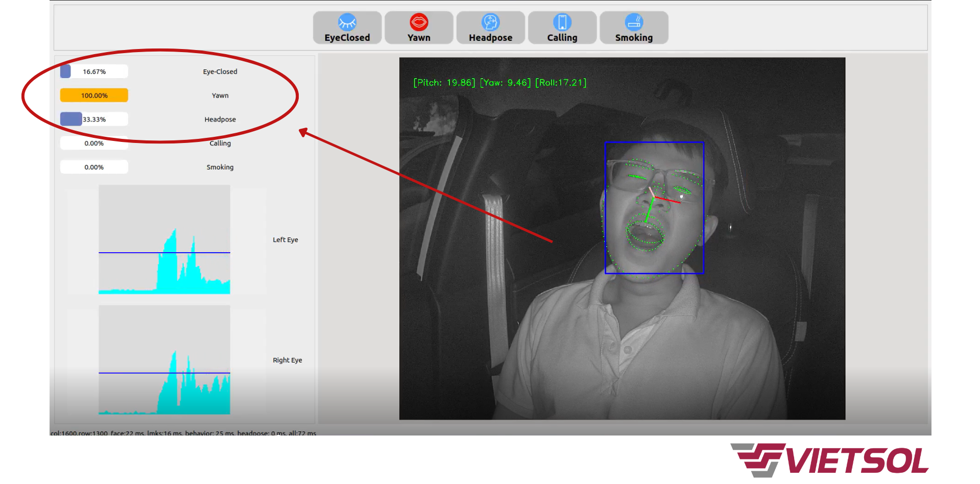Click the Right Eye label

[x=287, y=360]
